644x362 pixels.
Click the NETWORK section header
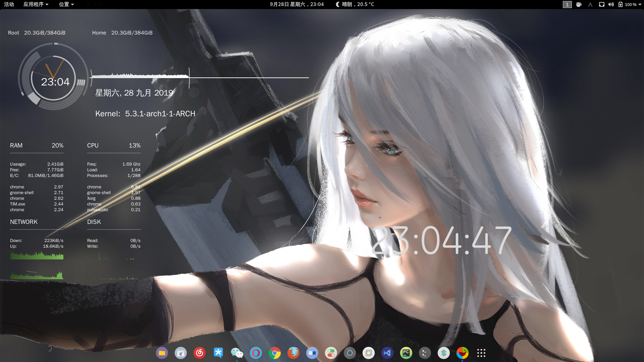(x=24, y=222)
